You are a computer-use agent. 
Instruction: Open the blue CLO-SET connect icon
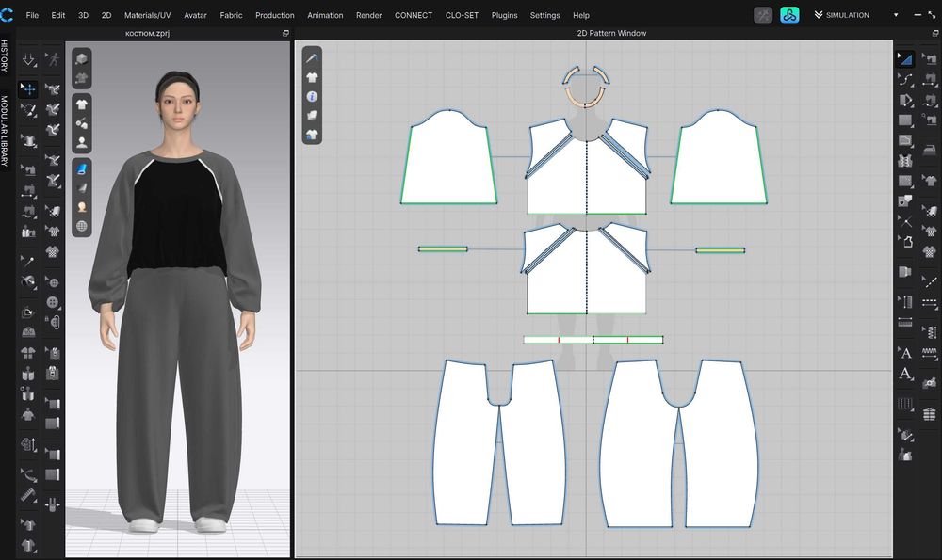789,15
